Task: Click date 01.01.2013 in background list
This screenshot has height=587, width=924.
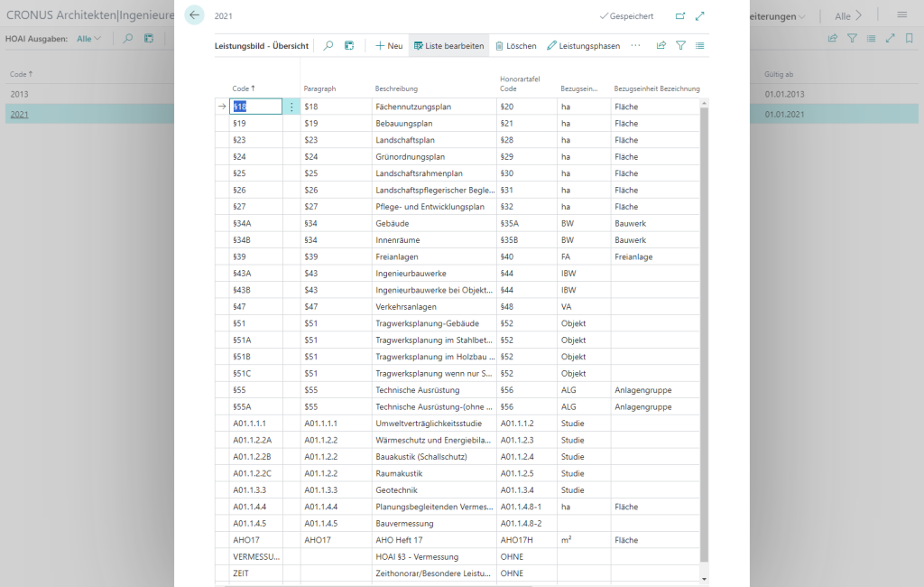Action: [784, 95]
